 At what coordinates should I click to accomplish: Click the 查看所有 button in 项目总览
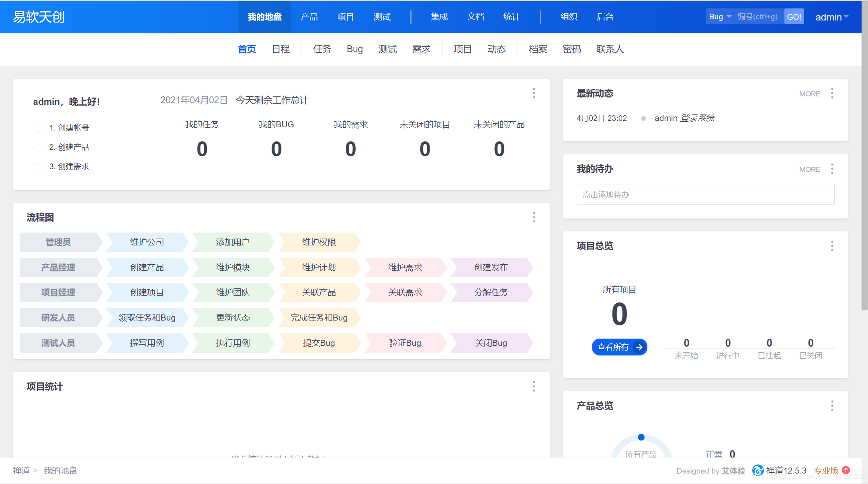click(x=619, y=347)
